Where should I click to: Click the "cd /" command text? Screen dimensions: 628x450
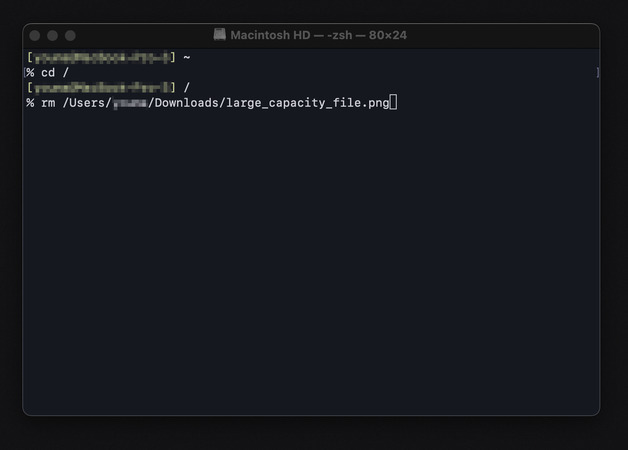pyautogui.click(x=55, y=73)
